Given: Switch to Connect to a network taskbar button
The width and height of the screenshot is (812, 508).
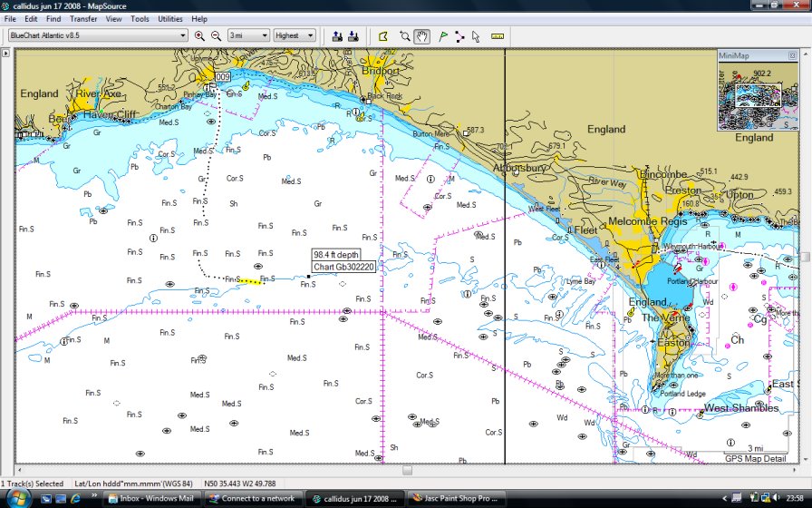Looking at the screenshot, I should pos(252,499).
